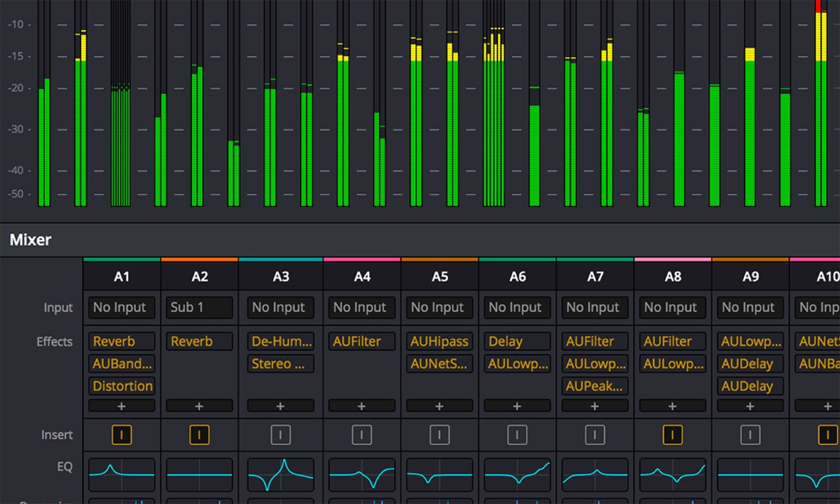Select the A7 track header
The width and height of the screenshot is (840, 504).
tap(595, 277)
